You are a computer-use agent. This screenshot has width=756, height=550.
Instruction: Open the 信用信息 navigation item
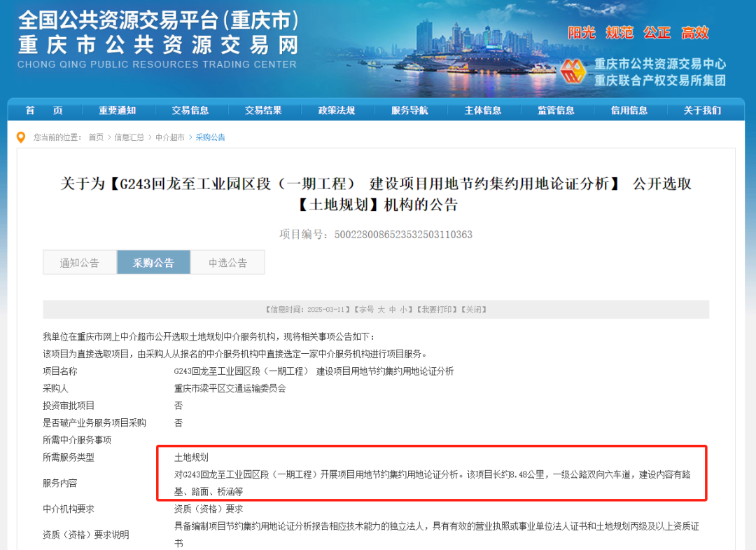(x=629, y=111)
